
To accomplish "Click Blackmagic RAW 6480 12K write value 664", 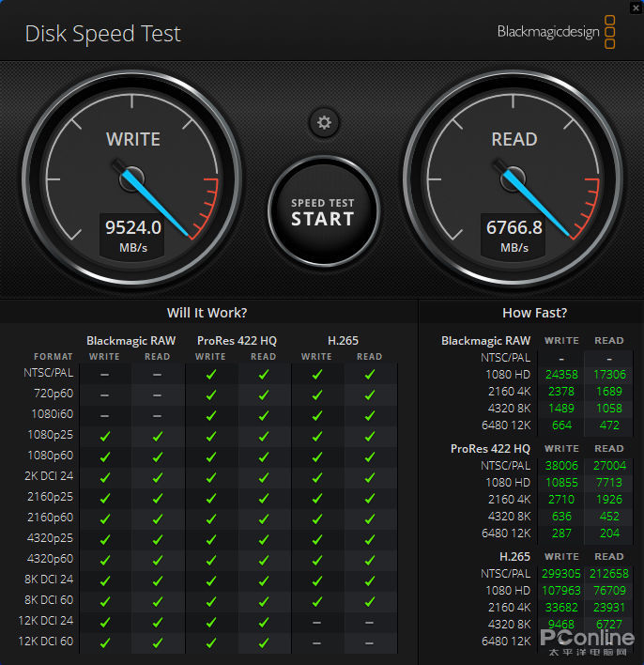I will [561, 425].
